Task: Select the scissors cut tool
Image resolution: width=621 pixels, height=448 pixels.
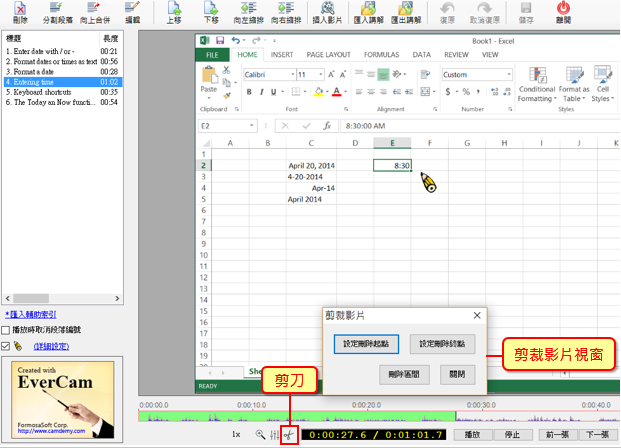Action: coord(290,435)
